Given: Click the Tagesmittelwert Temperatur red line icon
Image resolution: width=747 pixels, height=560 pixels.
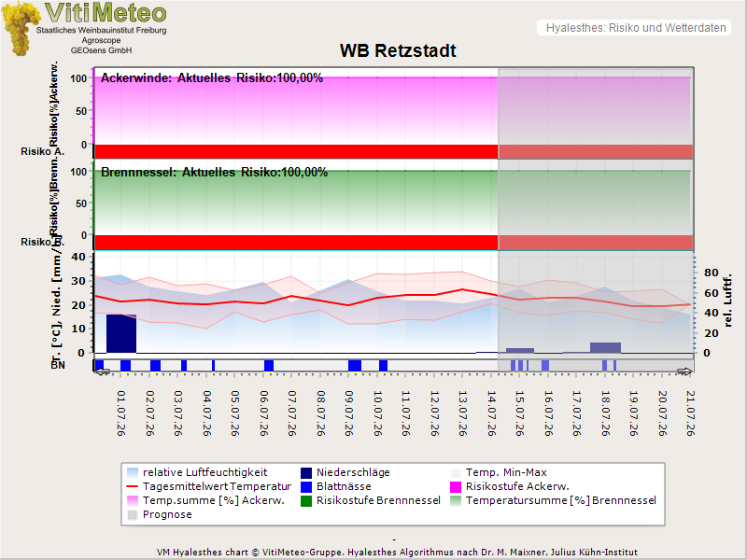Looking at the screenshot, I should coord(133,486).
